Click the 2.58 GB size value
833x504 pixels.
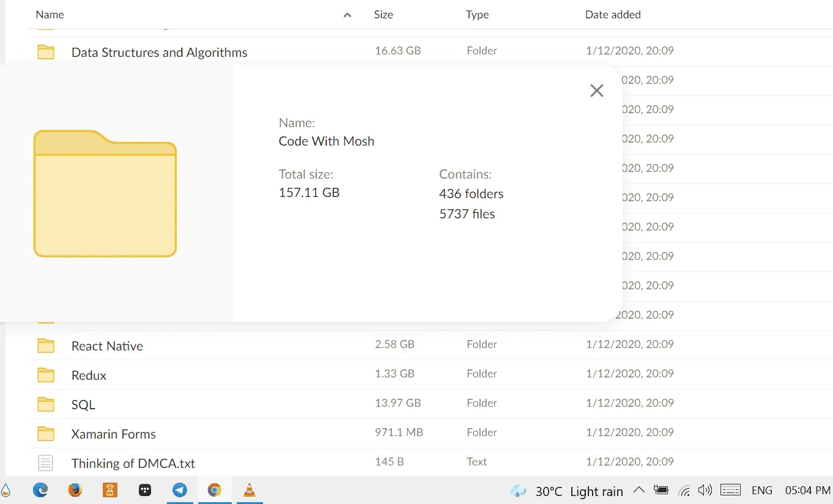point(395,344)
